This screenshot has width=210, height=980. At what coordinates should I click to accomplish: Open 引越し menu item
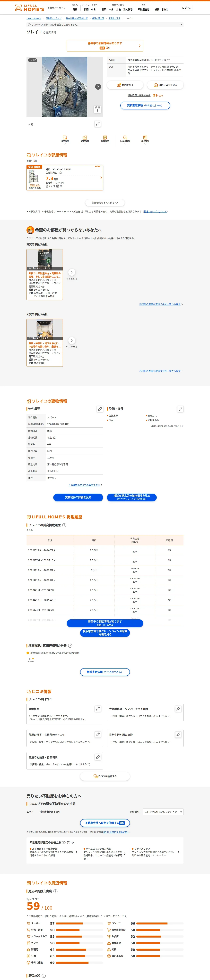coord(165,9)
